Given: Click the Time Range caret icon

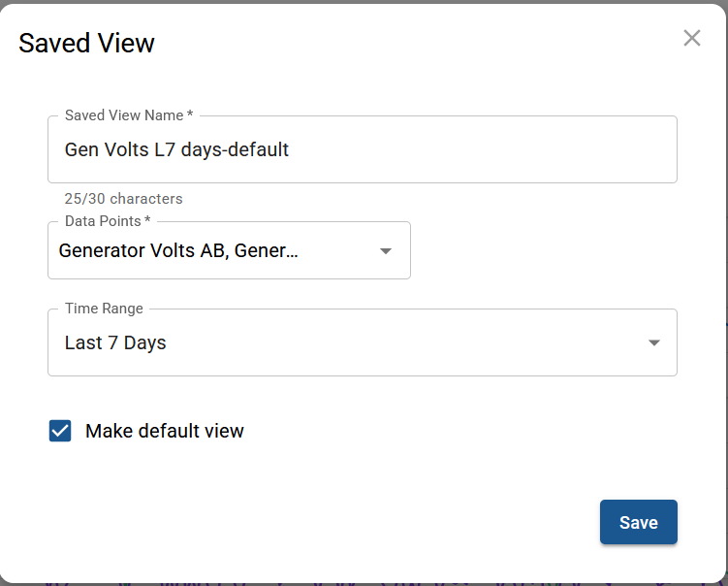Looking at the screenshot, I should [653, 343].
